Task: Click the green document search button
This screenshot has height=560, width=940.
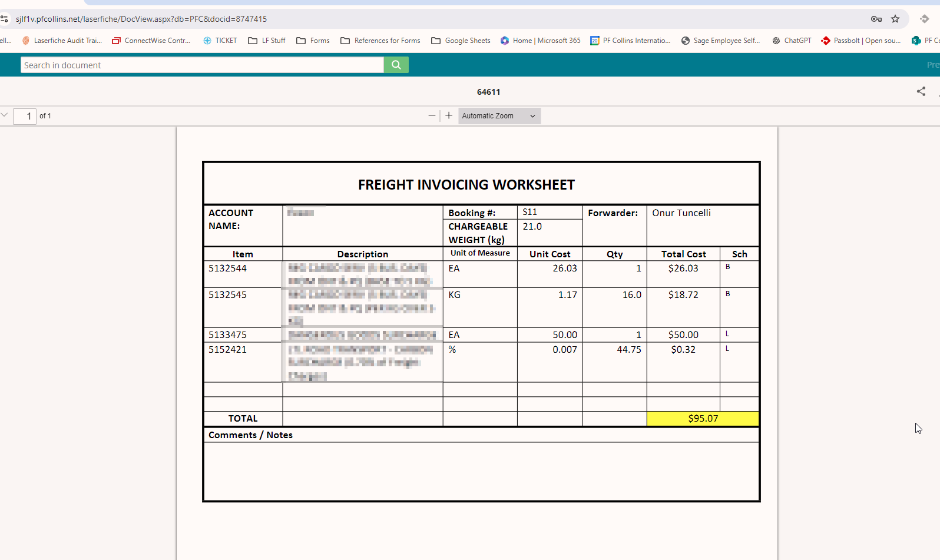Action: [x=396, y=65]
